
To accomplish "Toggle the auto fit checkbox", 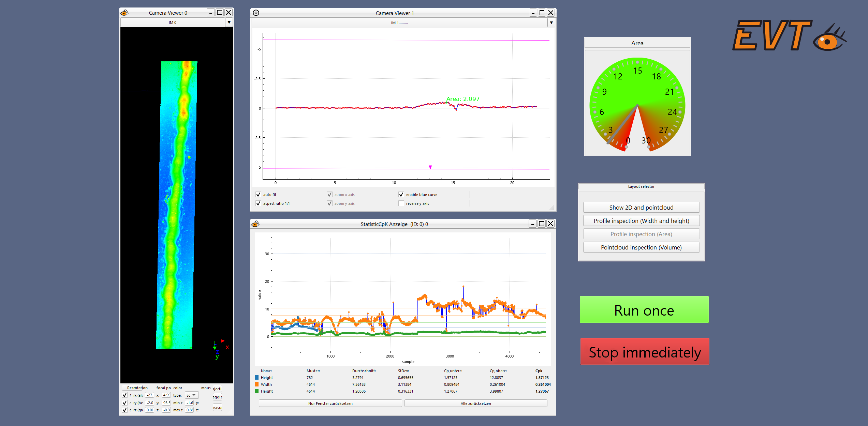I will point(258,195).
